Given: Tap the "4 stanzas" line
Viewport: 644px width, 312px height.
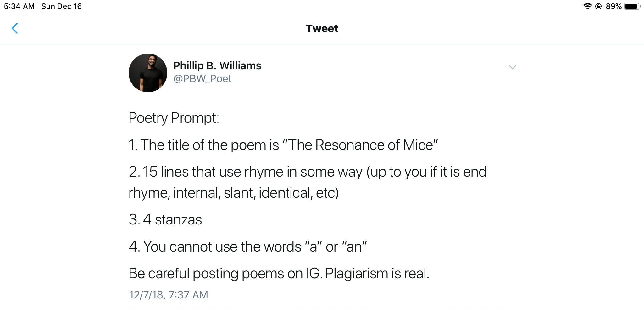Looking at the screenshot, I should (x=165, y=219).
